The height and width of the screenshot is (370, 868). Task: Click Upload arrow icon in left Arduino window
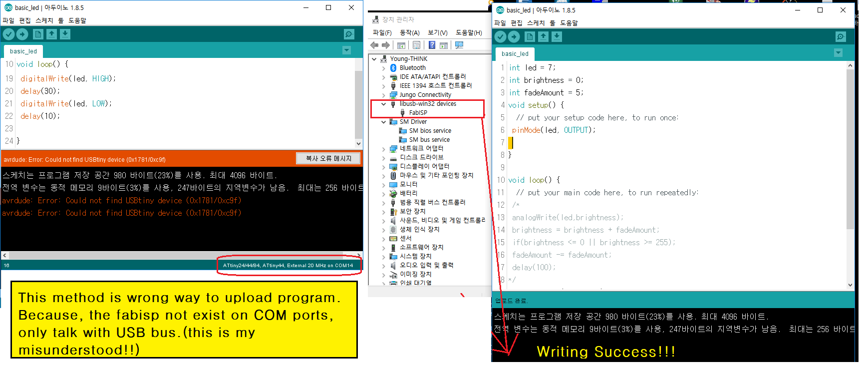point(22,34)
